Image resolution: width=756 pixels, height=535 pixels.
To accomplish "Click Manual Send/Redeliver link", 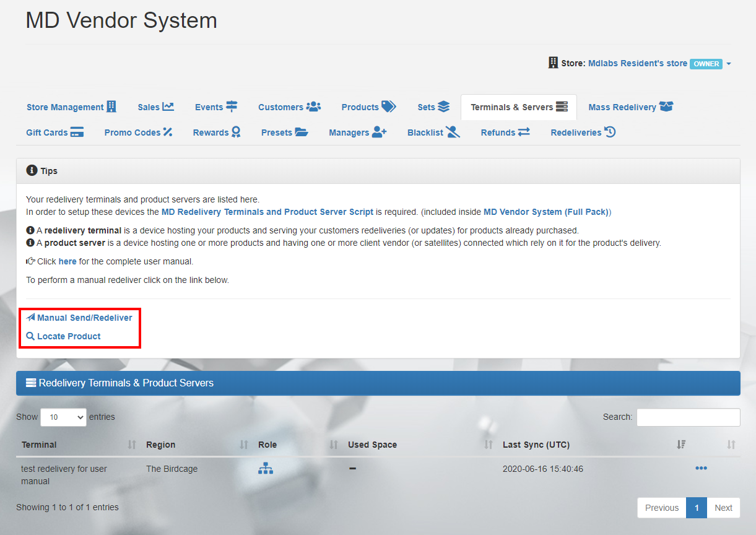I will [x=79, y=318].
